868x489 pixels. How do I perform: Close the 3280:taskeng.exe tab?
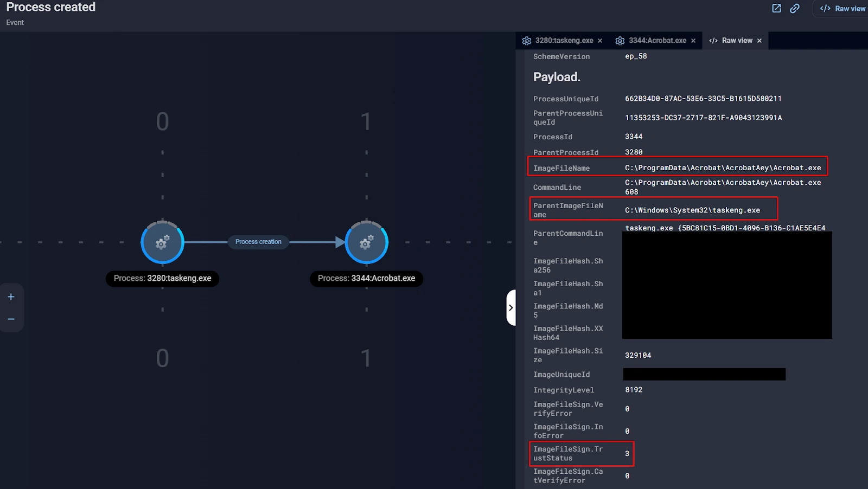point(600,41)
